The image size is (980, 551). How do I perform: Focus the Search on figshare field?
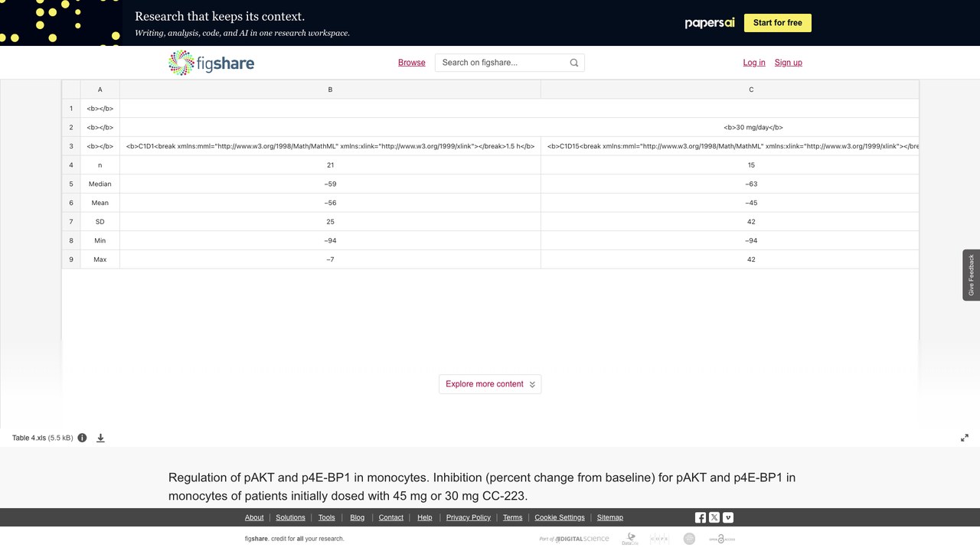click(502, 63)
